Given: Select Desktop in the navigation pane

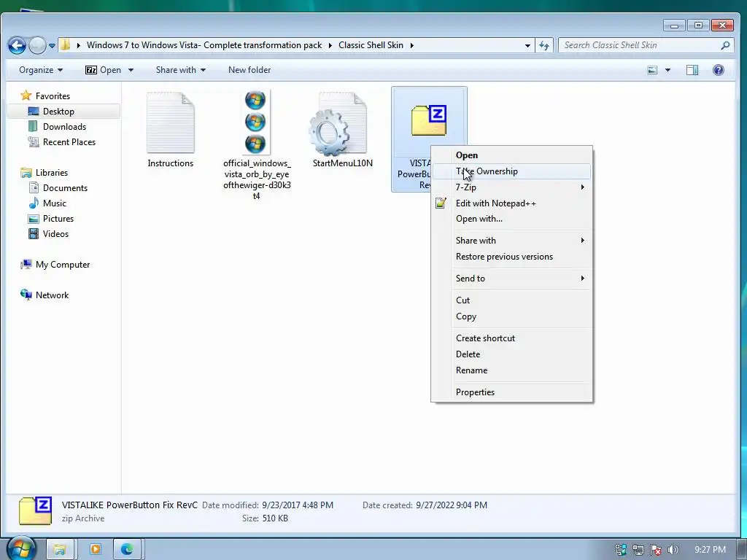Looking at the screenshot, I should (x=58, y=112).
